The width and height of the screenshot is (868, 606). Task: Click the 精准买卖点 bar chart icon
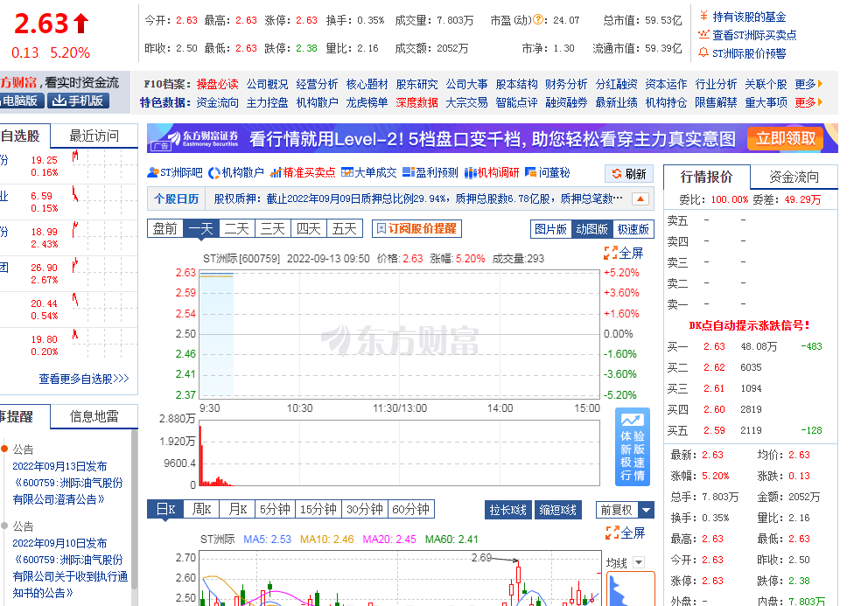(x=276, y=173)
